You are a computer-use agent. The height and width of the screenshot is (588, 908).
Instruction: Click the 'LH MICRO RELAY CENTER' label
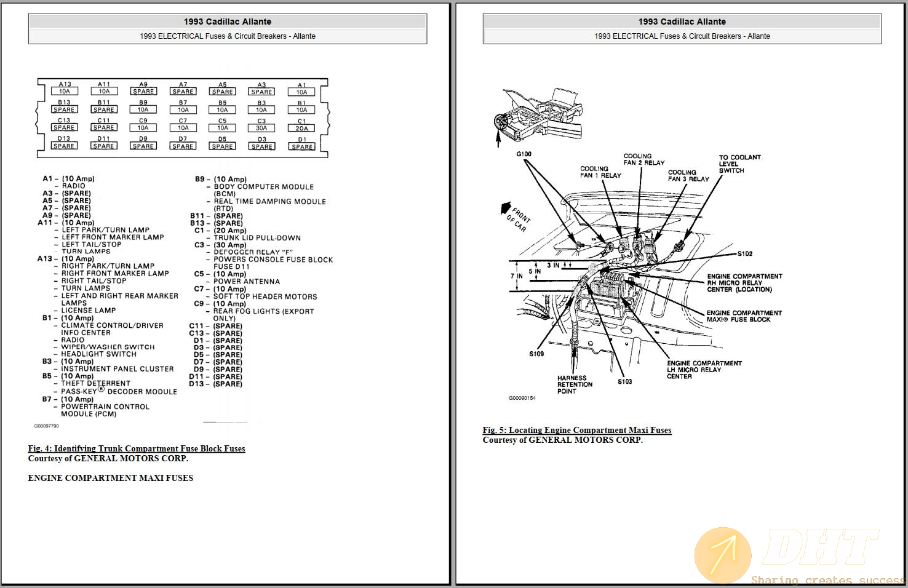[x=704, y=370]
